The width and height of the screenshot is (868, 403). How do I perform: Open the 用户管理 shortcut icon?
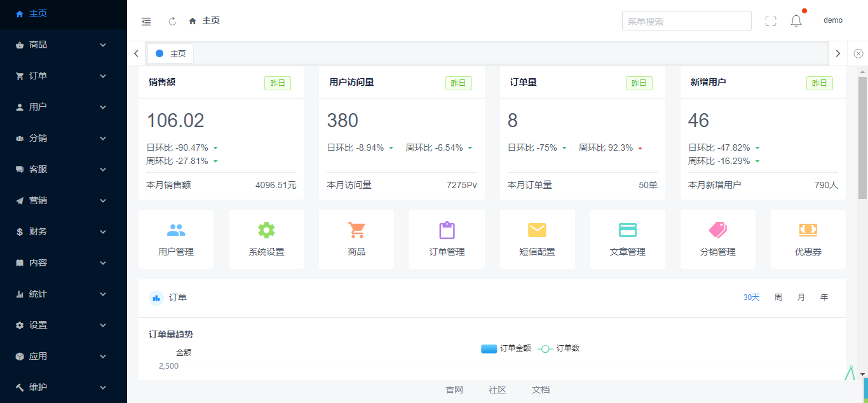[x=176, y=230]
